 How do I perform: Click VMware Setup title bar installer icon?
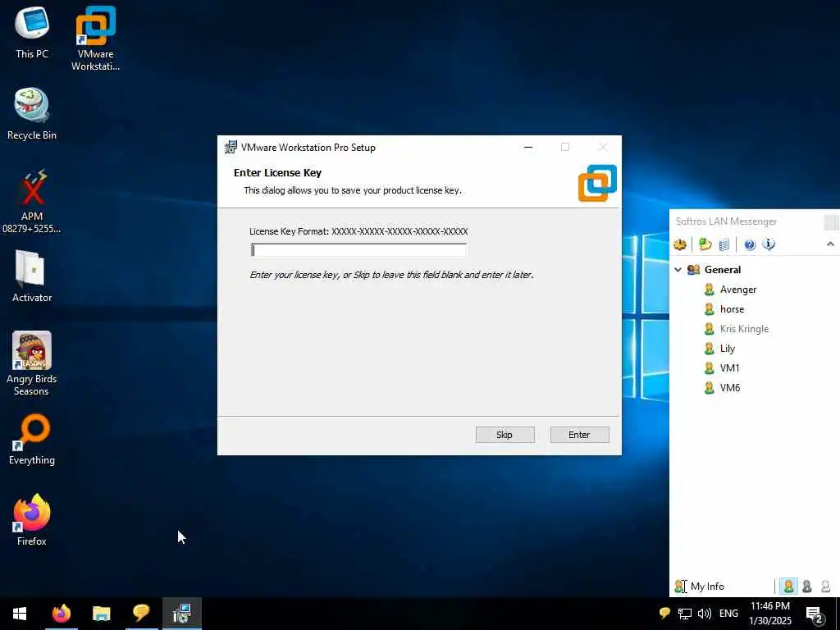click(231, 148)
